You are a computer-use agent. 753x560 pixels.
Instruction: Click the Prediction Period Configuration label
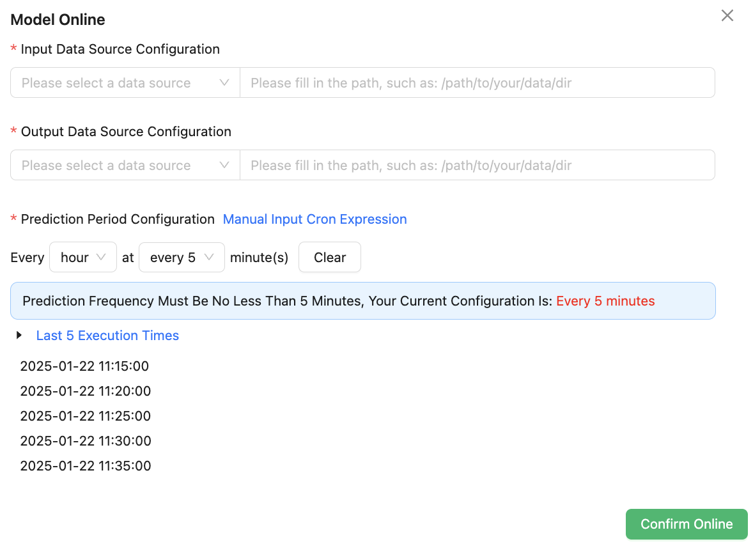tap(118, 219)
